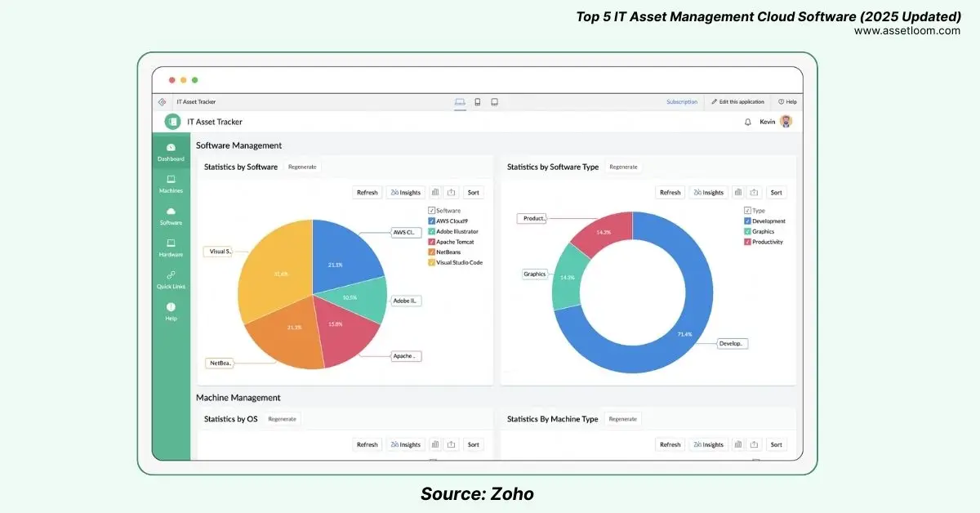Click export icon in Statistics By Machine Type
The height and width of the screenshot is (513, 980).
click(755, 444)
